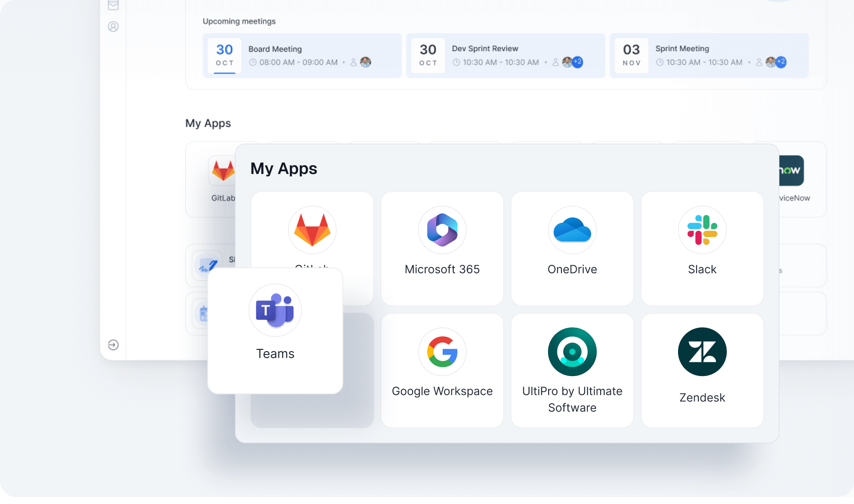Click the sign-out icon at sidebar bottom
Image resolution: width=854 pixels, height=504 pixels.
point(113,345)
